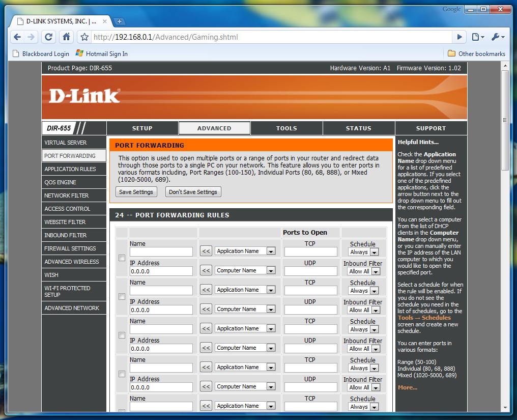The width and height of the screenshot is (517, 420).
Task: Click the browser Forward arrow
Action: (31, 37)
